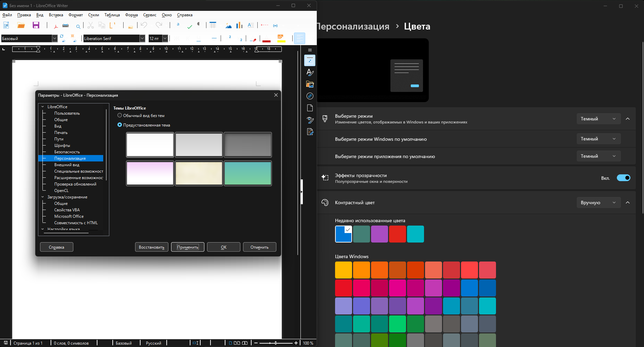
Task: Click the clear direct formatting eraser icon
Action: [x=253, y=39]
